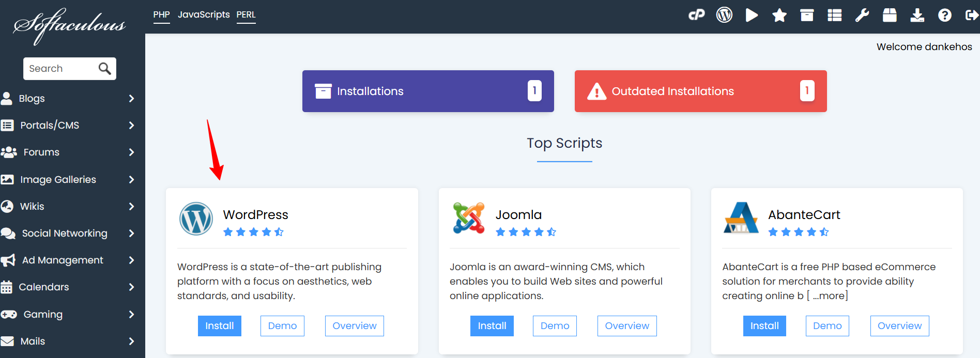Expand the Ad Management chevron
This screenshot has height=358, width=980.
pyautogui.click(x=131, y=260)
